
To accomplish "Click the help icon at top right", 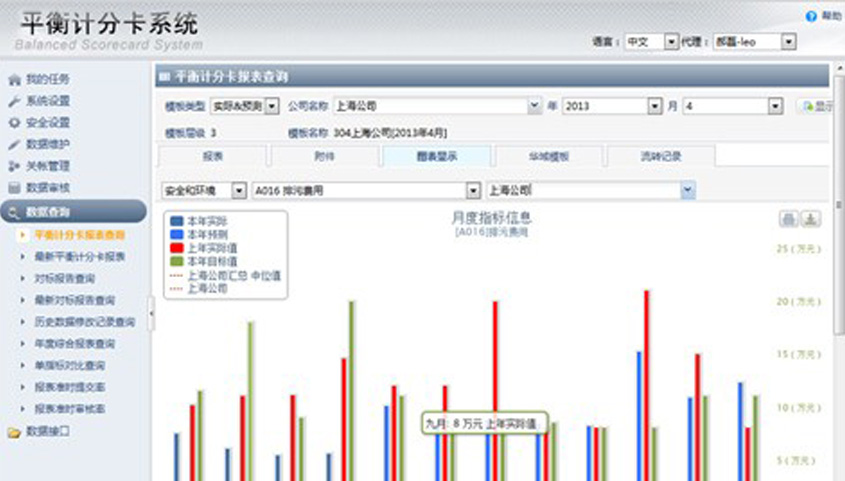I will click(x=811, y=17).
